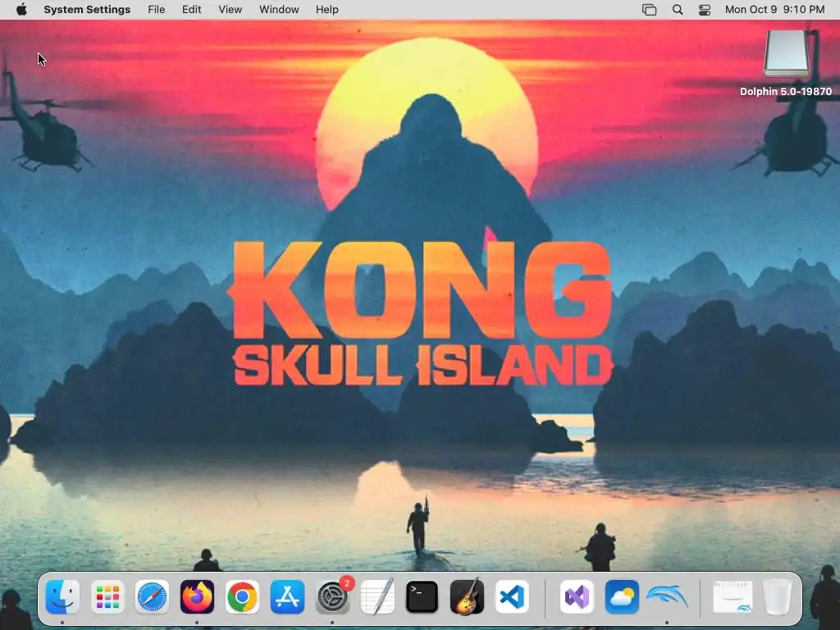This screenshot has width=840, height=630.
Task: Open the Trash in the Dock
Action: 777,596
